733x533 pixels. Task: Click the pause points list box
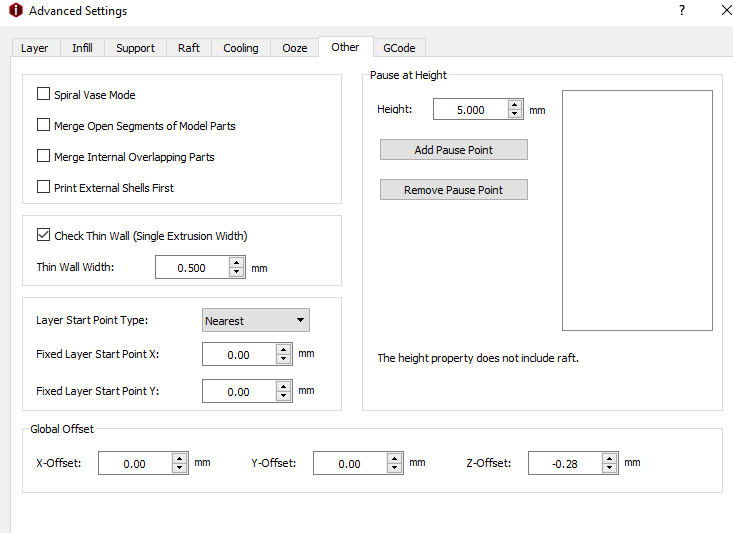click(x=637, y=210)
